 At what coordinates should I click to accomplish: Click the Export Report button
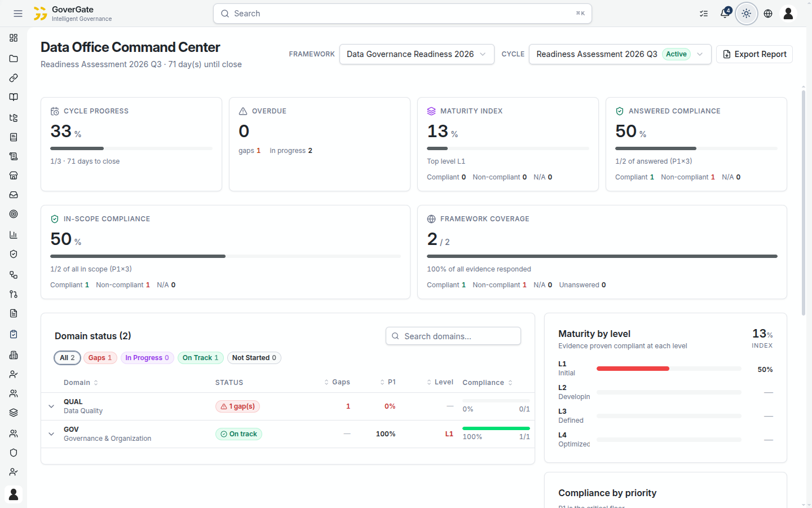[x=754, y=54]
